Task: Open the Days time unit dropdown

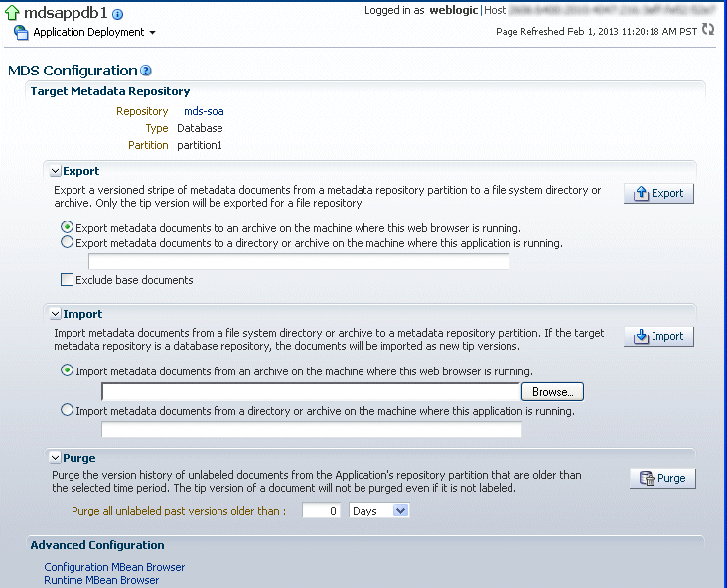Action: pos(378,511)
